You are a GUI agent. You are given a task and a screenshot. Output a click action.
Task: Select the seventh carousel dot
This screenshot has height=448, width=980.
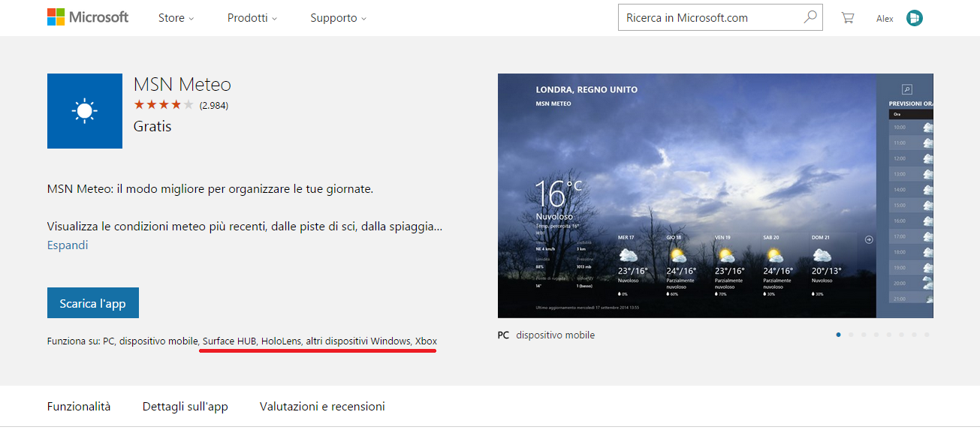915,335
